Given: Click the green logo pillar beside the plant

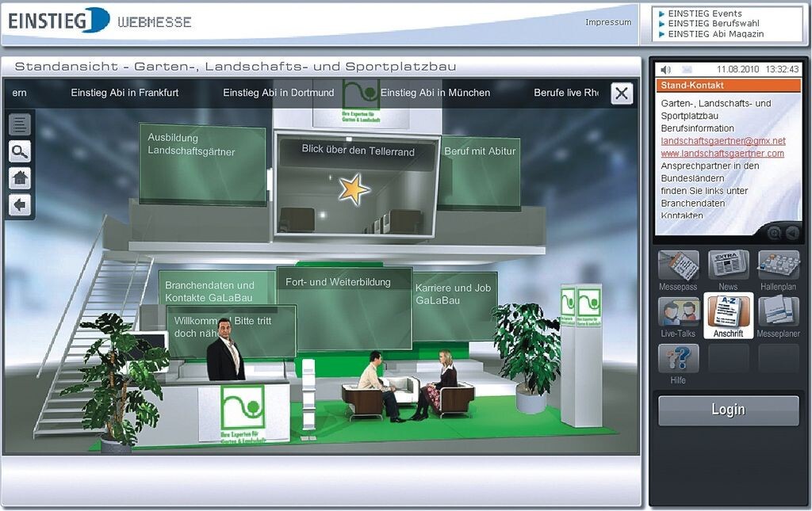Looking at the screenshot, I should point(581,357).
